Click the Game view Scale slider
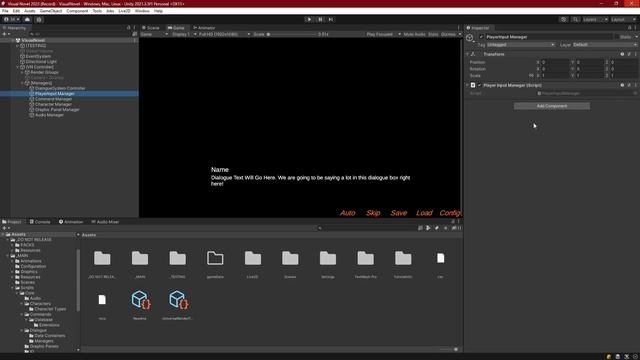640x360 pixels. click(292, 34)
